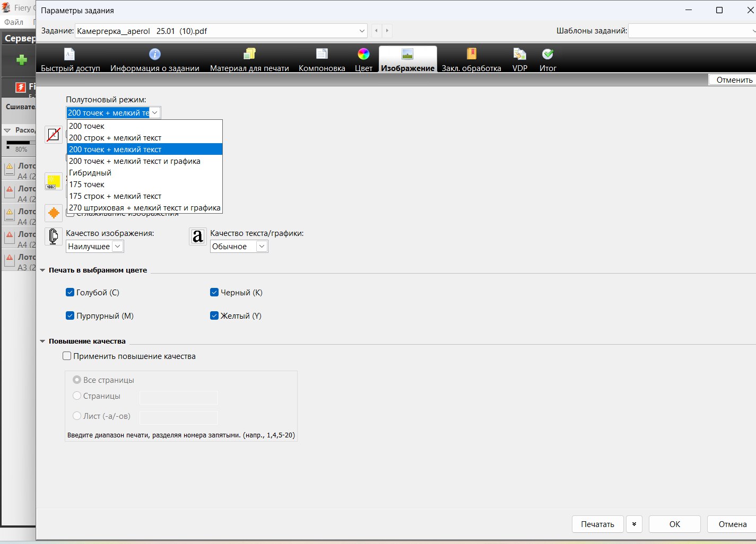Click the Лист (-а/-ов) range input field
Image resolution: width=756 pixels, height=544 pixels.
click(x=179, y=417)
